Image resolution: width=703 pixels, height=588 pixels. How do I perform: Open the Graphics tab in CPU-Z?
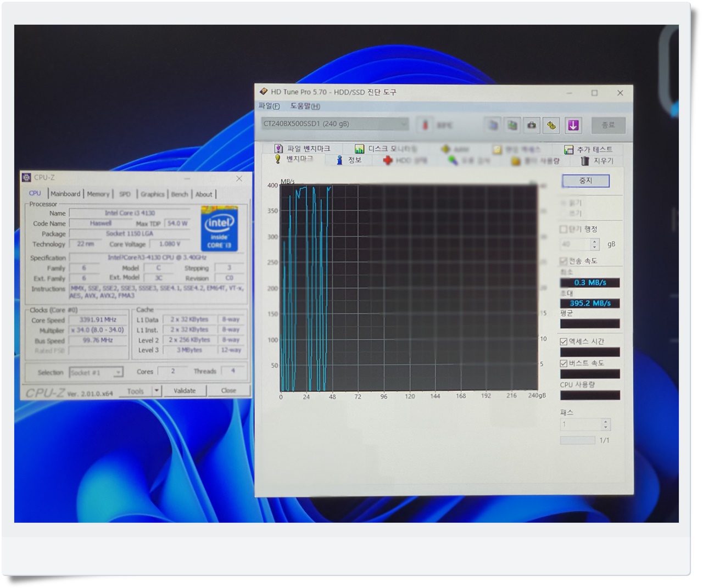tap(152, 194)
